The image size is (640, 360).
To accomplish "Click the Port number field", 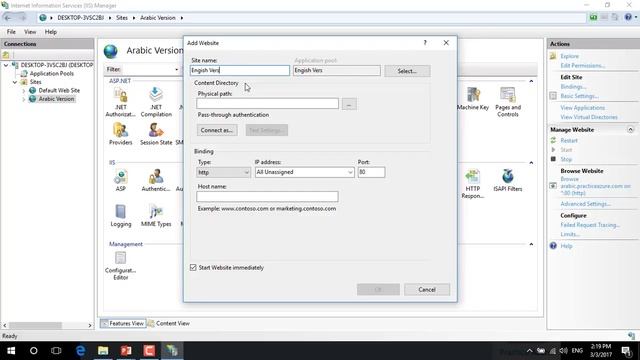I will pos(371,172).
